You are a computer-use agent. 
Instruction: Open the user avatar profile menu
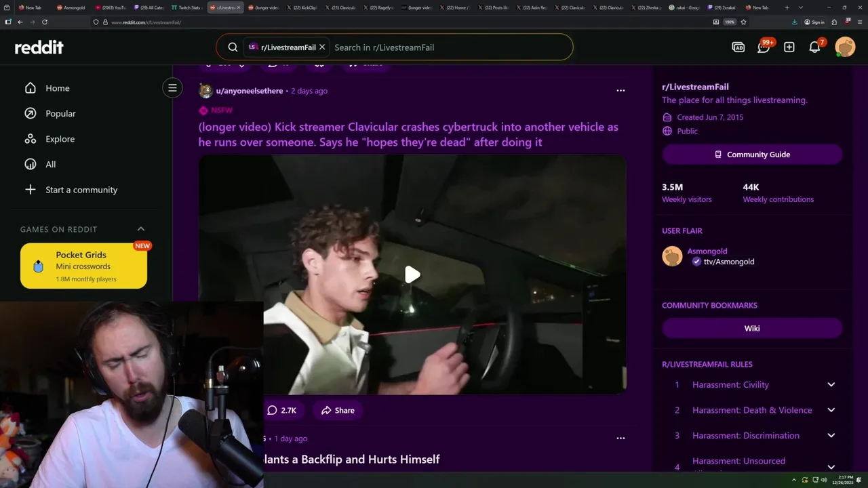pyautogui.click(x=845, y=47)
